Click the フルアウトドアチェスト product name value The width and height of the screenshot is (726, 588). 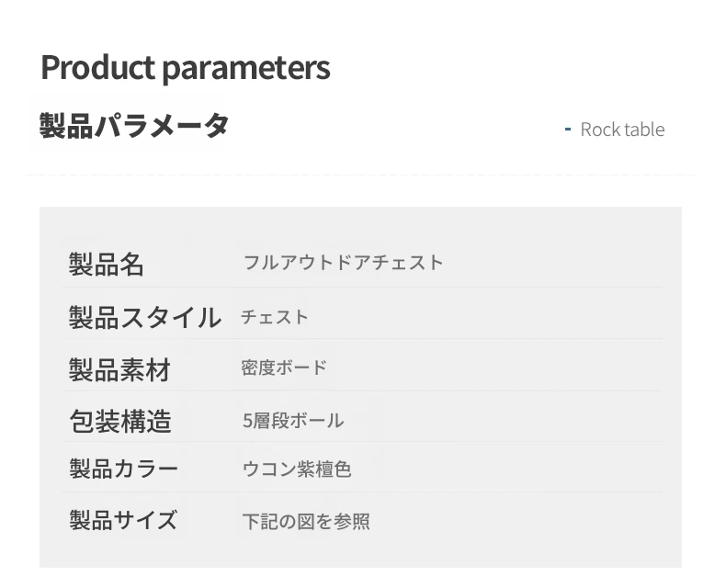[x=344, y=263]
